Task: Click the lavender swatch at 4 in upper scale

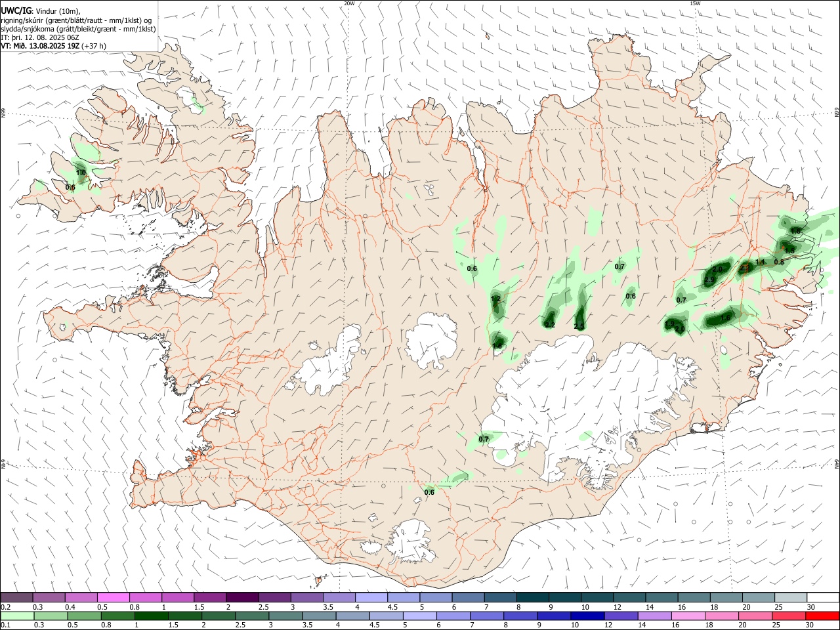Action: pyautogui.click(x=371, y=597)
